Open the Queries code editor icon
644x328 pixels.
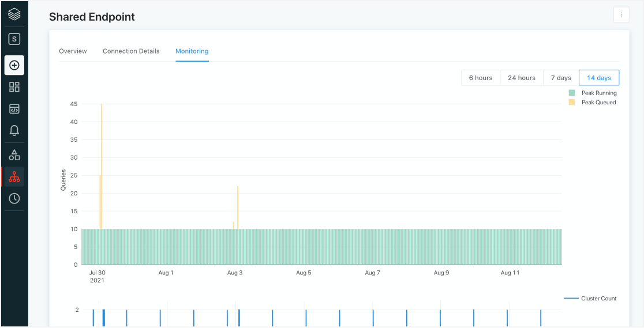coord(14,109)
